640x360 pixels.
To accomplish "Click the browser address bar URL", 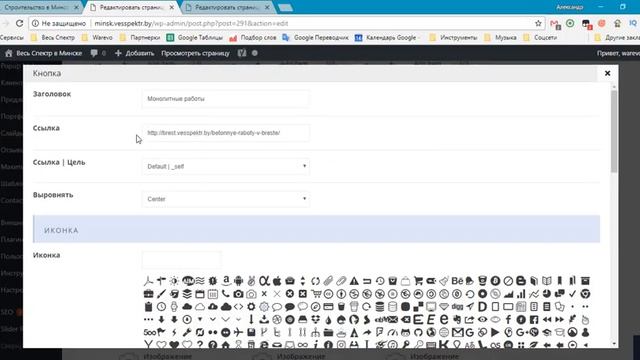I will click(191, 23).
